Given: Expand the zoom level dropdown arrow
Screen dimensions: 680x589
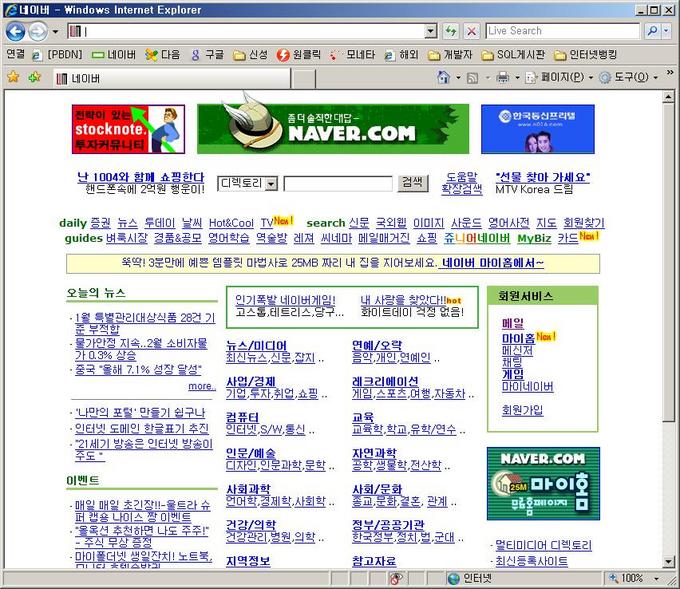Looking at the screenshot, I should point(656,578).
